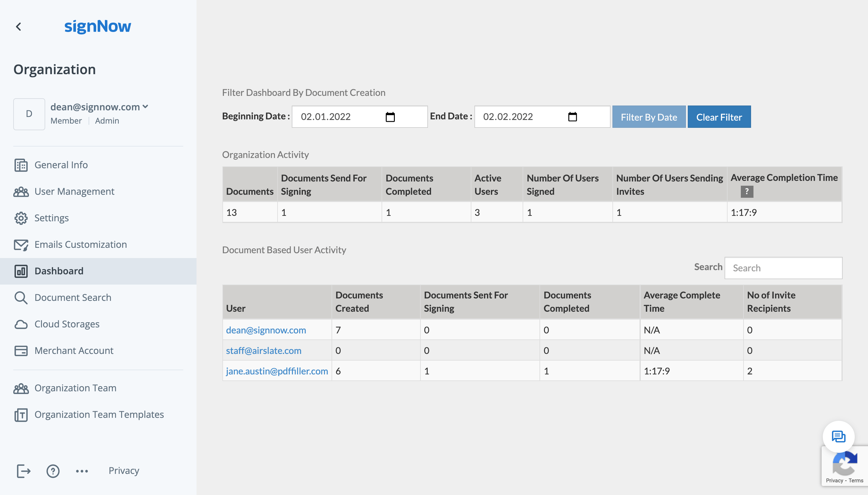This screenshot has height=495, width=868.
Task: Open Beginning Date calendar picker icon
Action: click(x=390, y=117)
